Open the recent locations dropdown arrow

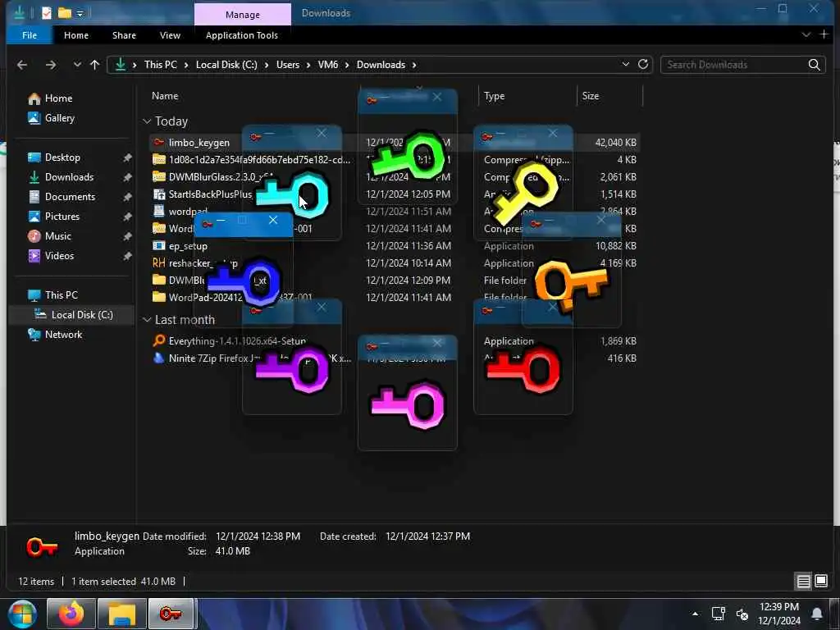pyautogui.click(x=77, y=64)
